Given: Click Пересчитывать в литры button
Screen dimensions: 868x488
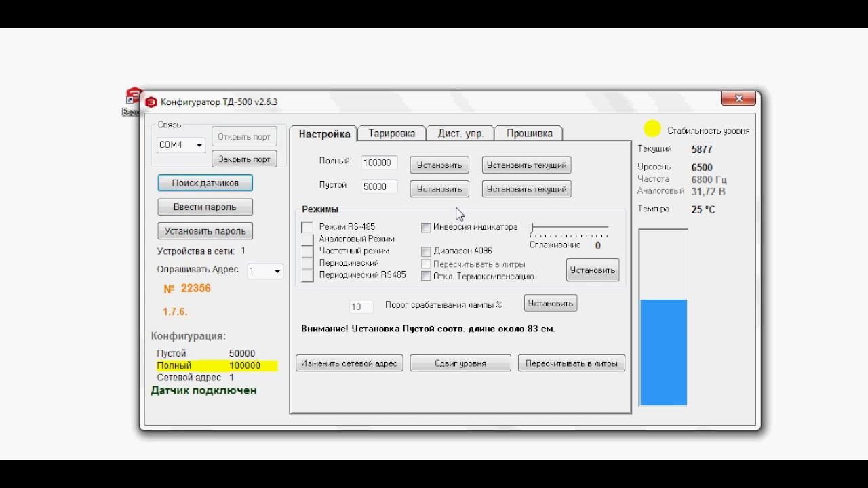Looking at the screenshot, I should pyautogui.click(x=572, y=363).
